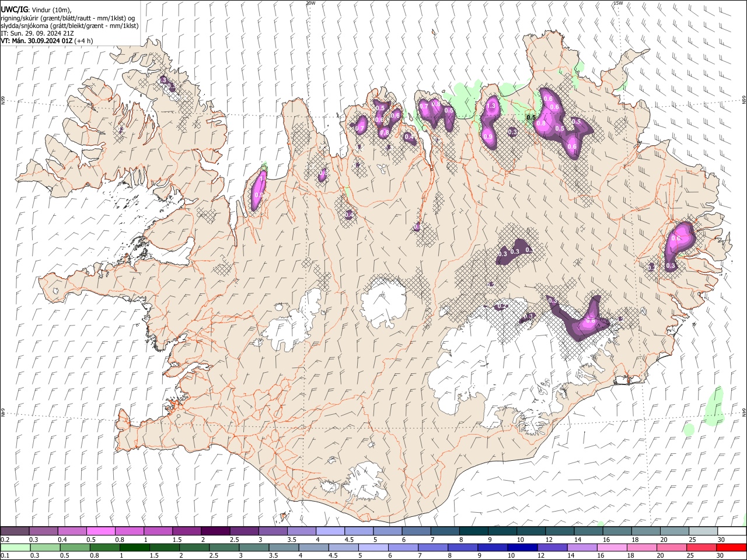Select the bright pink snow swatch between 0.5 and 0.8
The image size is (747, 560).
click(x=101, y=531)
